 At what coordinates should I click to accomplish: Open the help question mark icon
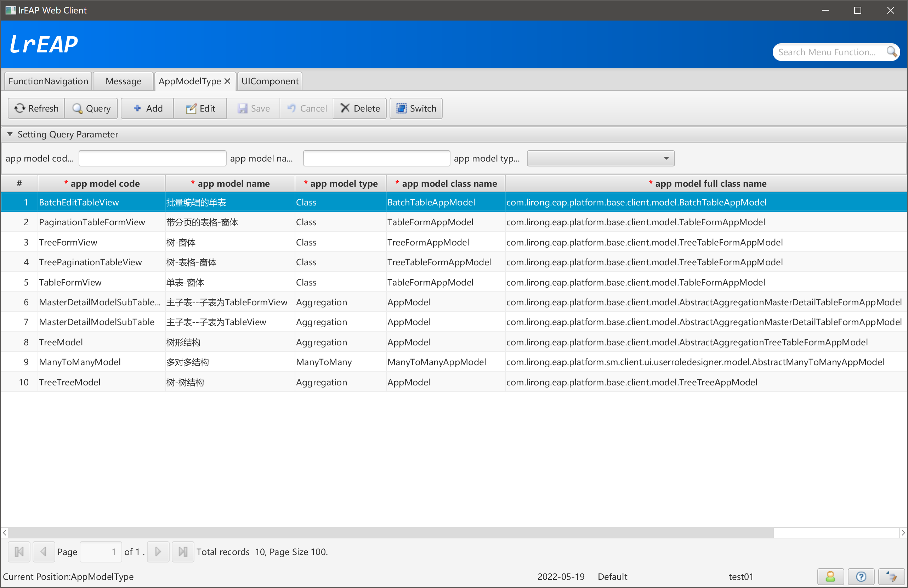pyautogui.click(x=861, y=576)
